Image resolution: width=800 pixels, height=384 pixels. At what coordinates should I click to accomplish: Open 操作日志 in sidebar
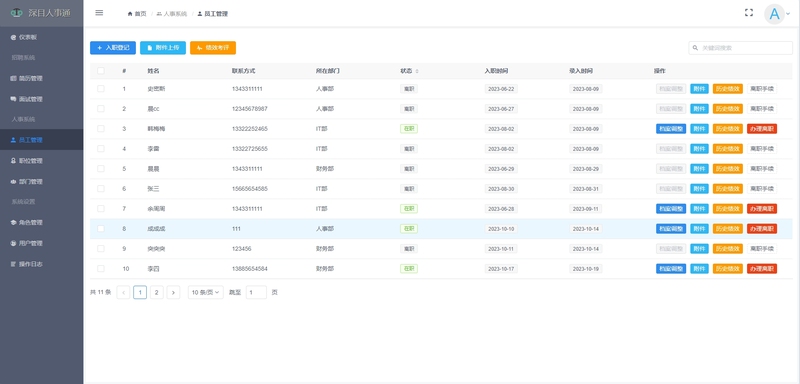point(41,264)
